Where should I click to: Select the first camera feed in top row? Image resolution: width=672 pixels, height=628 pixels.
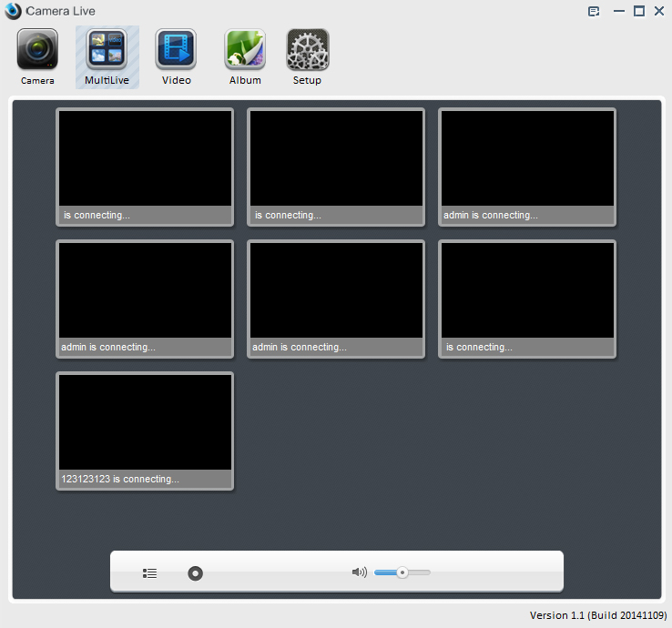tap(145, 158)
